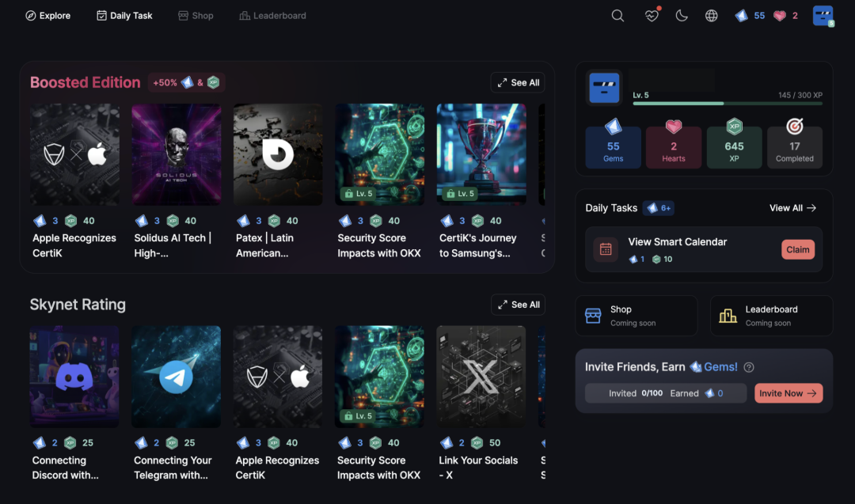The image size is (855, 504).
Task: Click See All for Boosted Edition
Action: click(x=518, y=83)
